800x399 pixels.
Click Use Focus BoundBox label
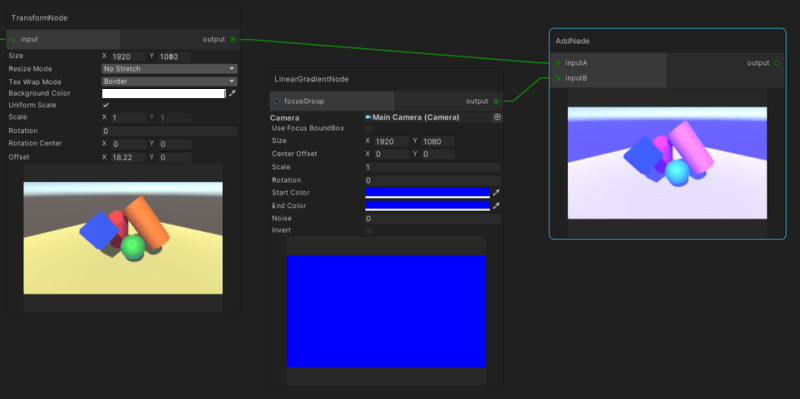(308, 128)
